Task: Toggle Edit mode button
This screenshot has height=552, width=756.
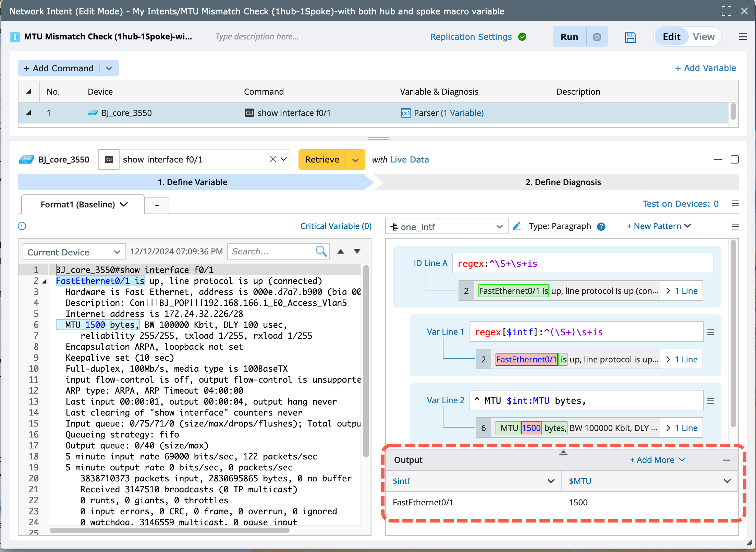Action: 671,37
